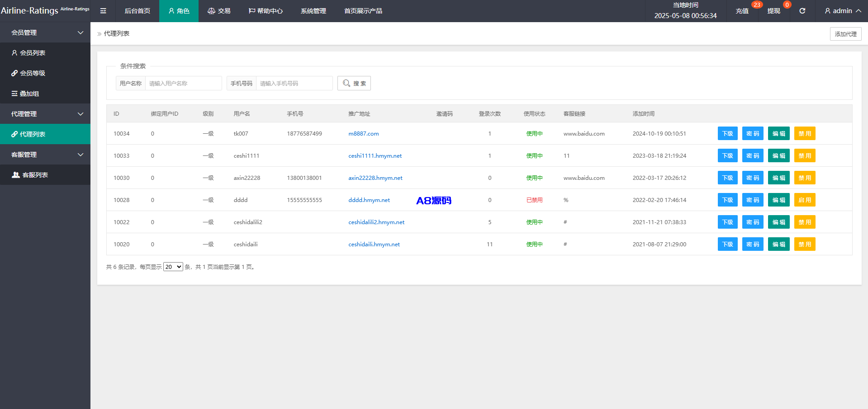Image resolution: width=868 pixels, height=409 pixels.
Task: Click 密码 button for agent tk007
Action: [753, 133]
